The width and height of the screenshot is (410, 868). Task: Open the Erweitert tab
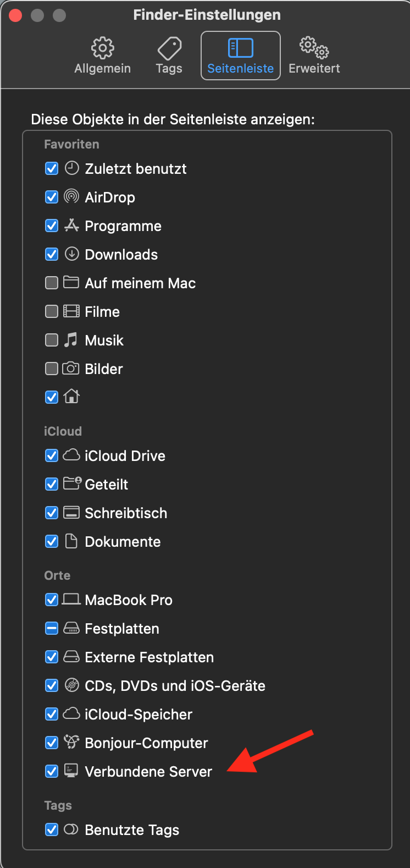coord(314,56)
